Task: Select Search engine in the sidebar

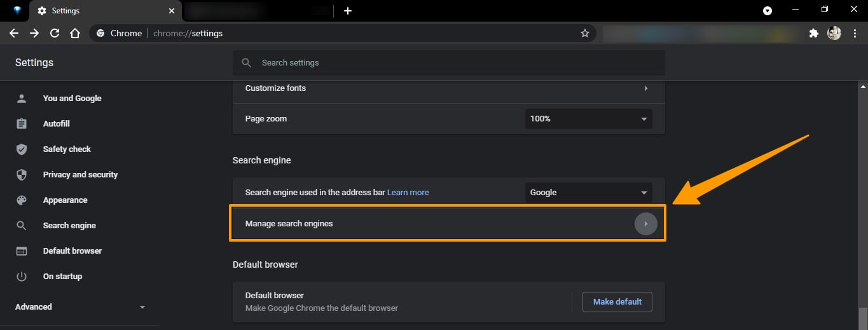Action: [69, 225]
